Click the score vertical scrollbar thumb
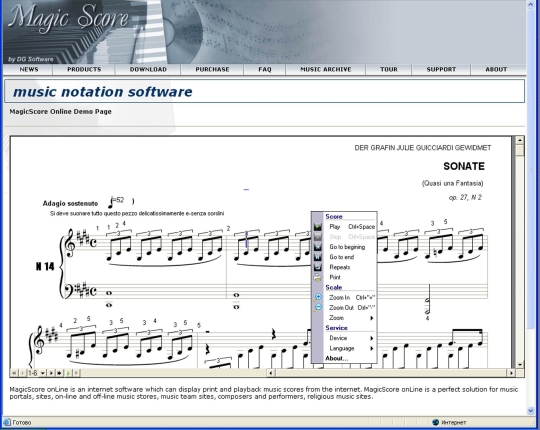This screenshot has height=430, width=540. click(x=519, y=150)
